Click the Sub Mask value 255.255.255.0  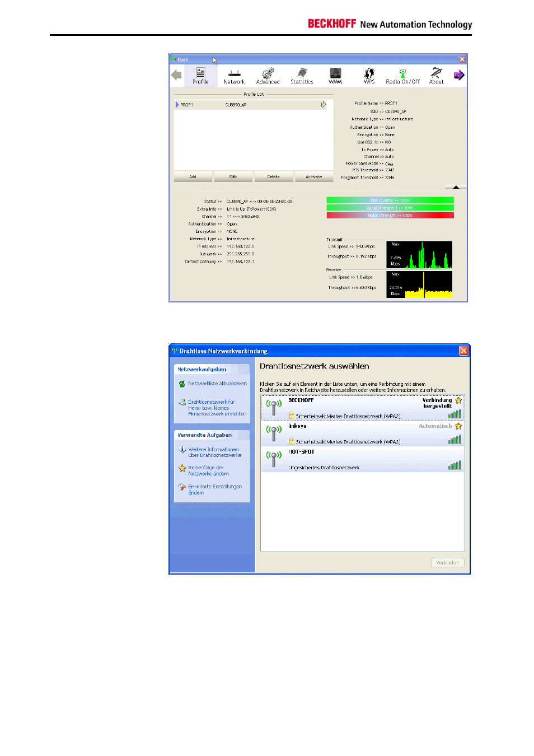coord(240,254)
